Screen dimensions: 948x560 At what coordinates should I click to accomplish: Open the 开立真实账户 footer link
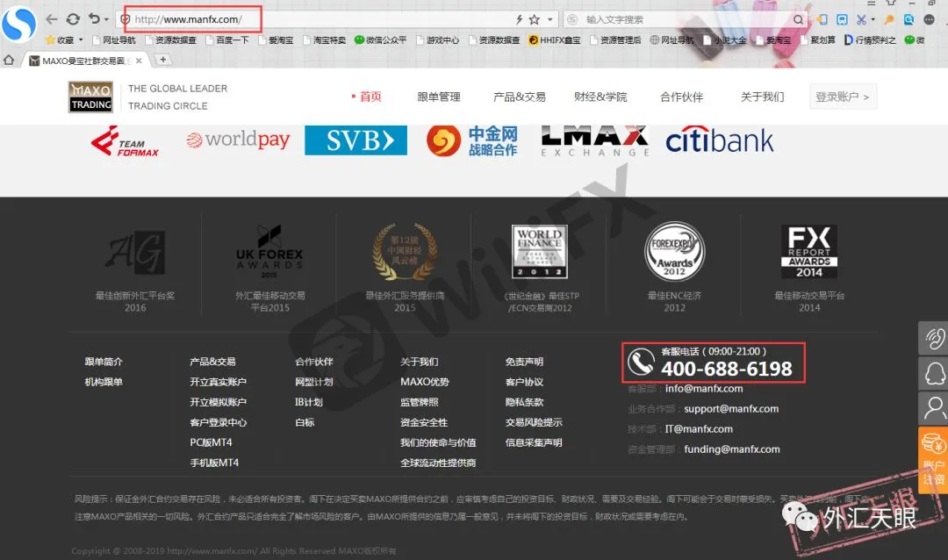pyautogui.click(x=218, y=382)
